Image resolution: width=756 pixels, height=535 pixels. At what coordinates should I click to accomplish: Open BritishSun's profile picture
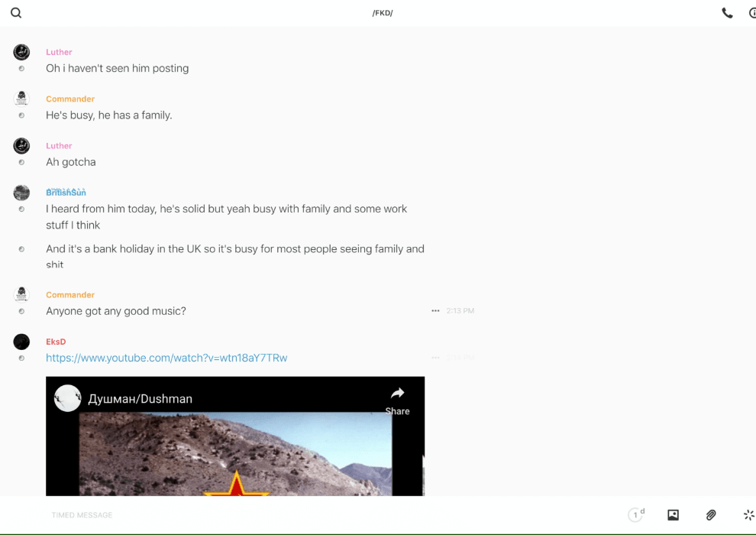point(21,193)
